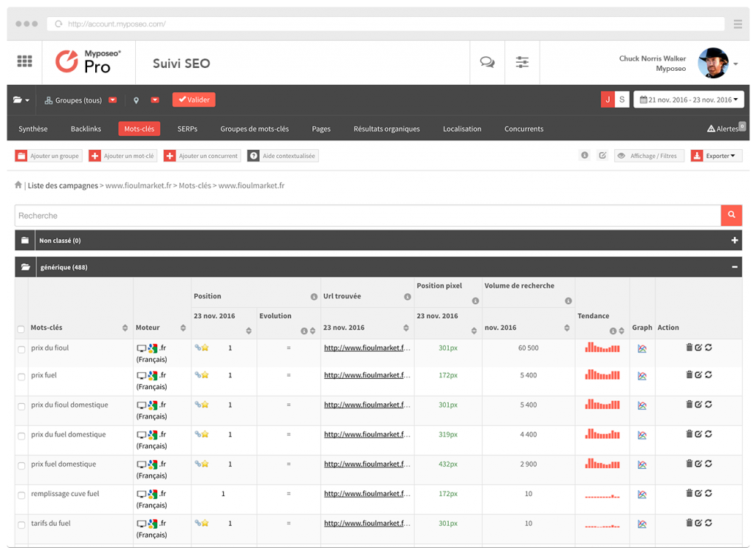The image size is (756, 553).
Task: Click Ajouter un mot-clé
Action: (123, 155)
